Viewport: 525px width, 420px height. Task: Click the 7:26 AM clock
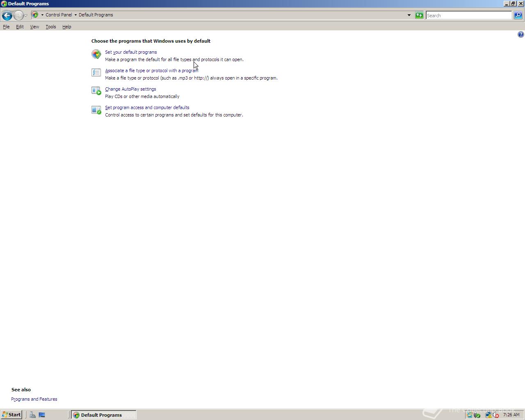click(x=511, y=415)
